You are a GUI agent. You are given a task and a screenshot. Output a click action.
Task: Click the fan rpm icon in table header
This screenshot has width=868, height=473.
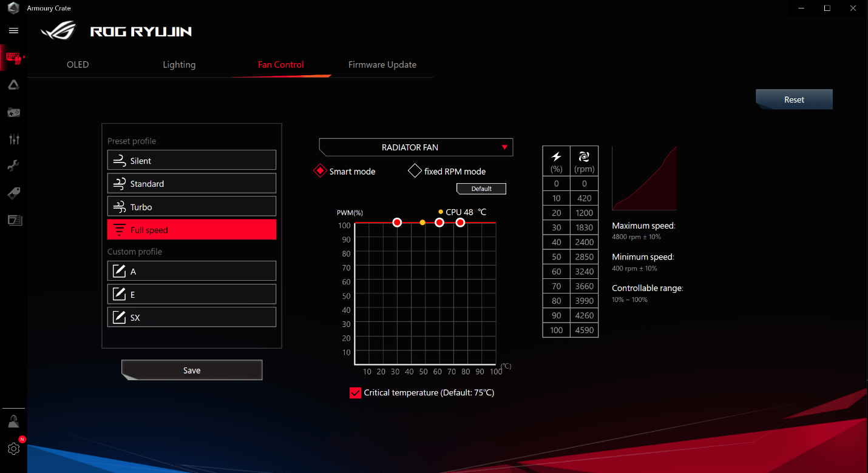click(584, 156)
